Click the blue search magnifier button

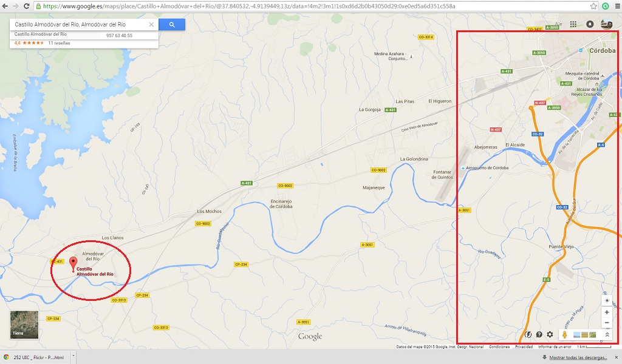172,24
